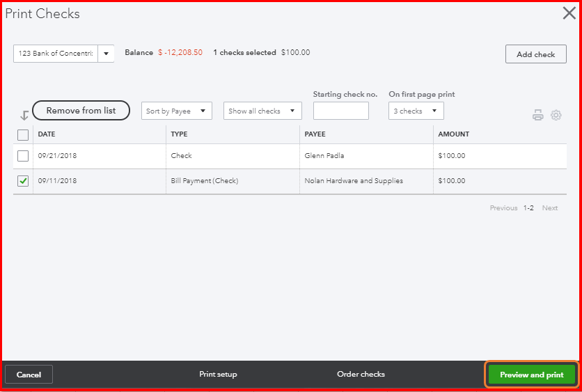Open the Show all checks dropdown

tap(262, 111)
